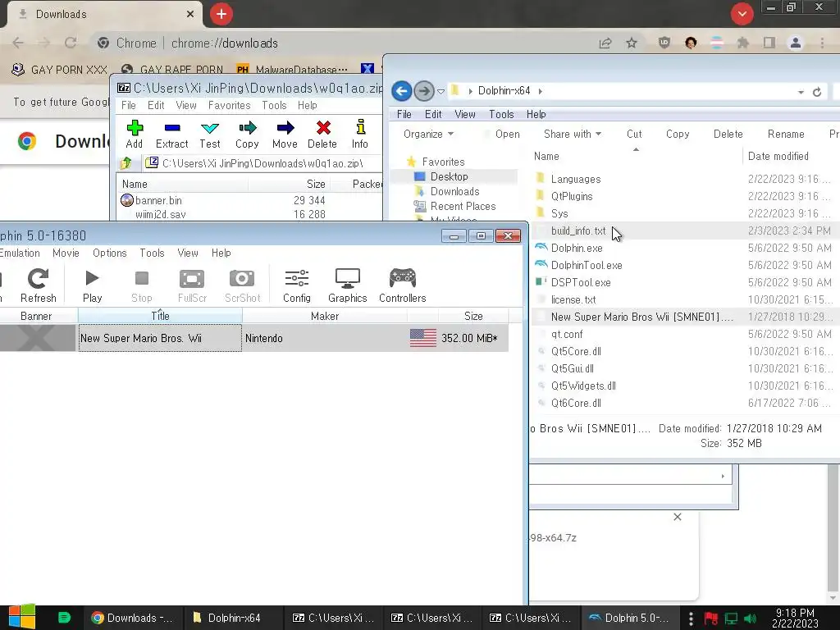The image size is (840, 630).
Task: Open Explorer address history dropdown arrow
Action: (801, 92)
